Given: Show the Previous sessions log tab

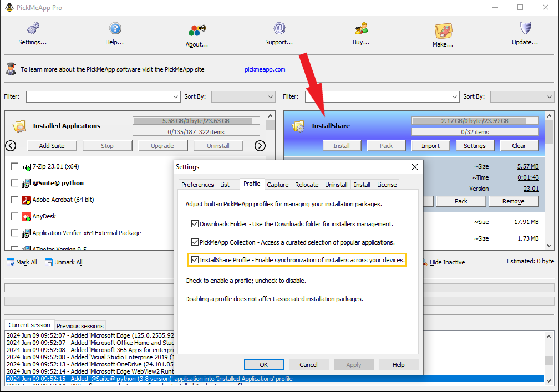Looking at the screenshot, I should pos(80,325).
